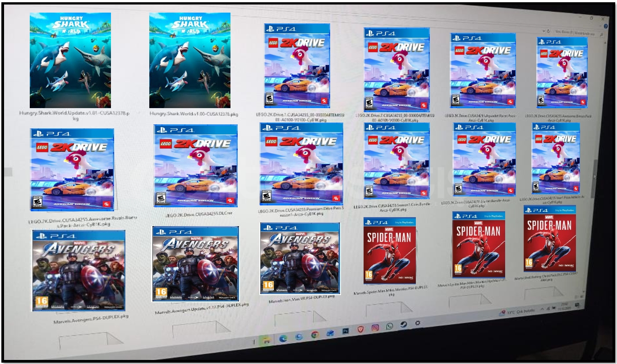The image size is (617, 364).
Task: Select the LEGO 2K Drive Aquadirt Racer Pack cover
Action: [483, 71]
